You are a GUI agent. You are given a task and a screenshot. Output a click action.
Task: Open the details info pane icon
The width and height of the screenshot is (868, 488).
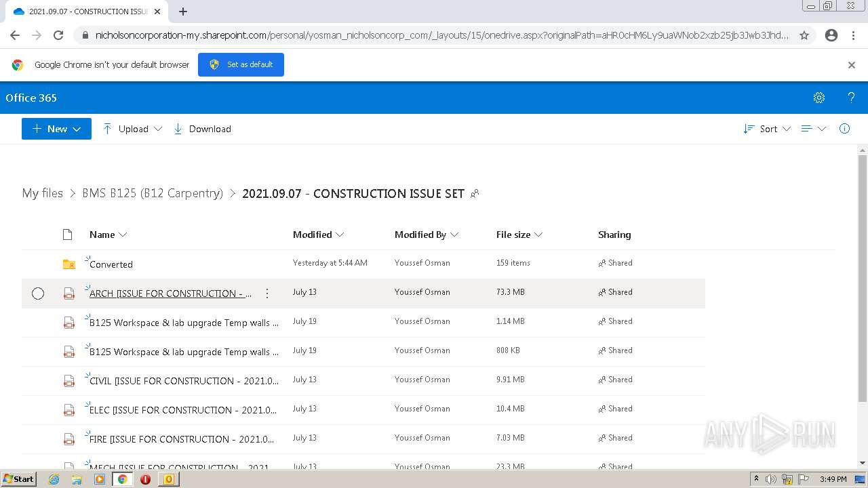pos(844,129)
